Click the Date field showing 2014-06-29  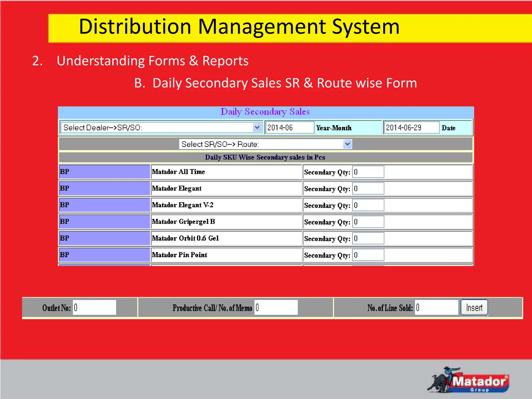click(411, 128)
